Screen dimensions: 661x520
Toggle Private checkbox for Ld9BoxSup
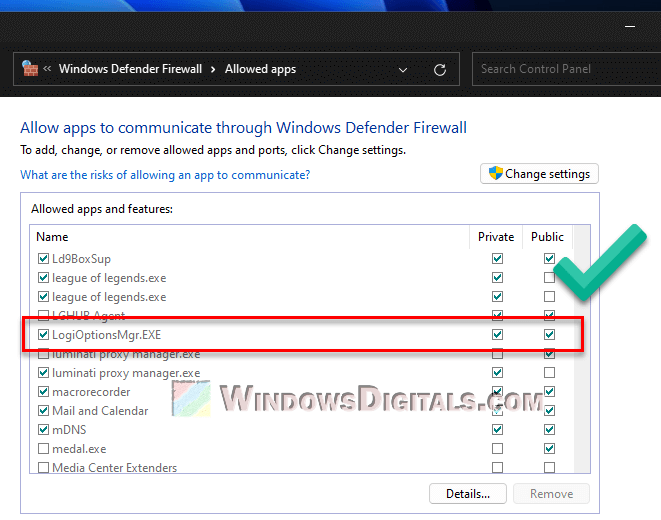click(497, 258)
